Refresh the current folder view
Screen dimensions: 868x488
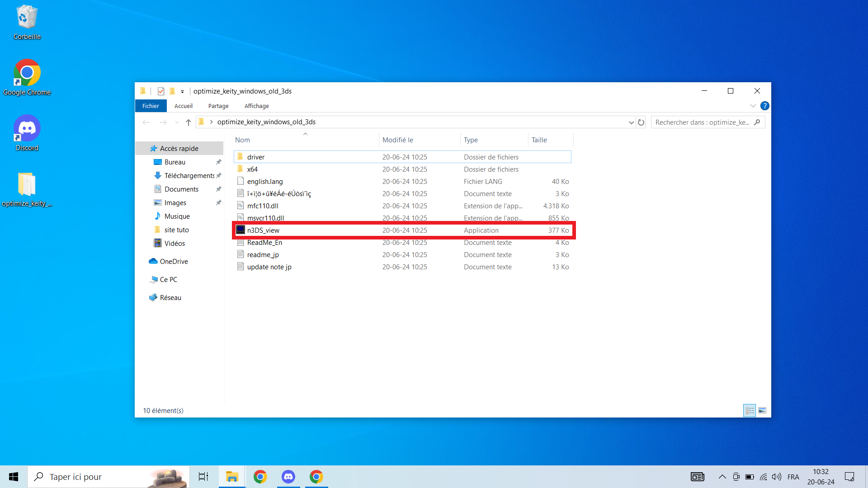pos(641,122)
